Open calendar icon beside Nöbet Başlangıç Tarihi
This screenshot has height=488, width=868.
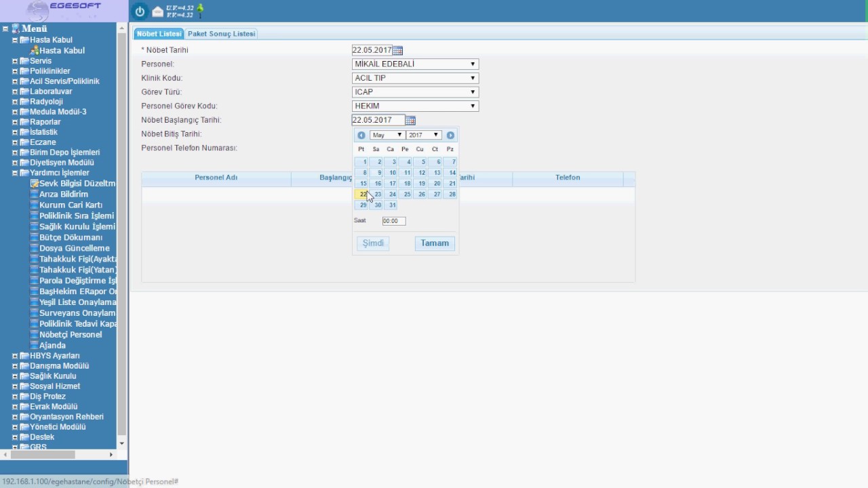click(x=410, y=120)
